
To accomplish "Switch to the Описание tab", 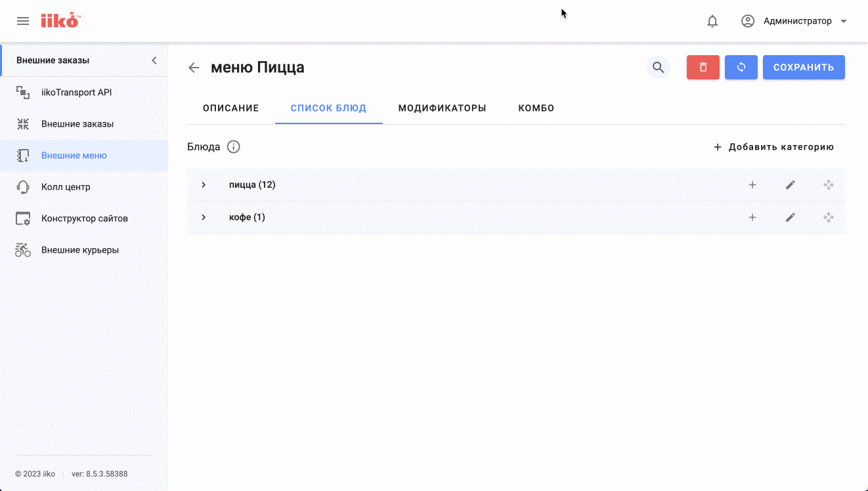I will point(230,108).
